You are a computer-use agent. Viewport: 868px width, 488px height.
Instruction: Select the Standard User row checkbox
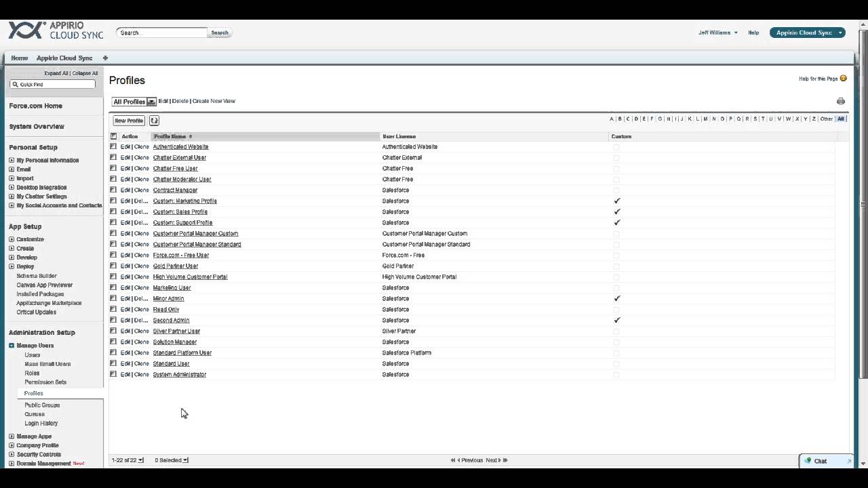tap(113, 363)
